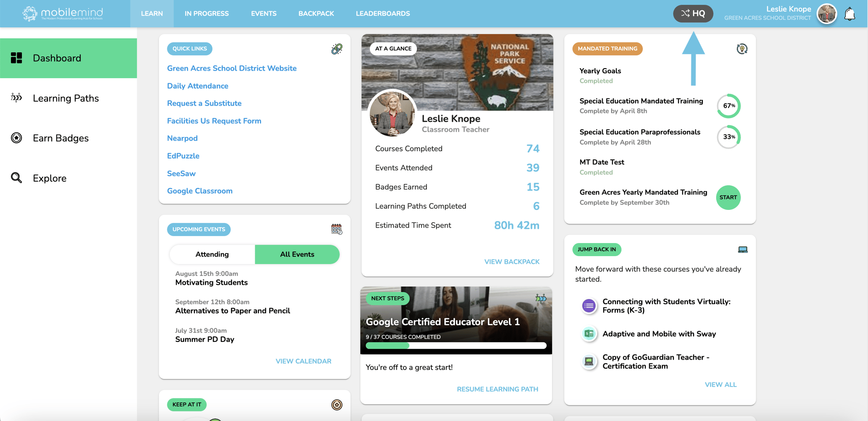Open the notifications bell icon
Screen dimensions: 868x421
850,14
